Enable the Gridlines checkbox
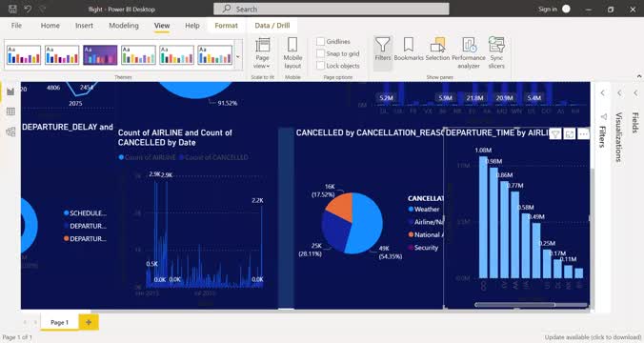 320,42
